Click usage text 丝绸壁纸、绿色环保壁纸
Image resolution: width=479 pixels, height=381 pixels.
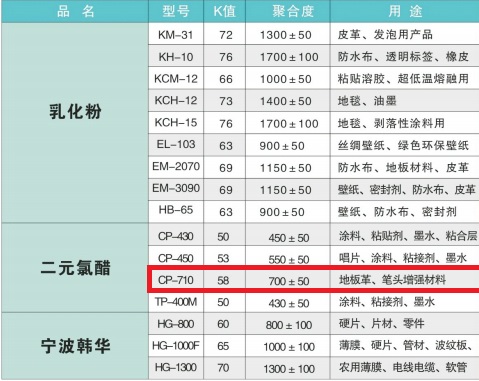(x=403, y=145)
